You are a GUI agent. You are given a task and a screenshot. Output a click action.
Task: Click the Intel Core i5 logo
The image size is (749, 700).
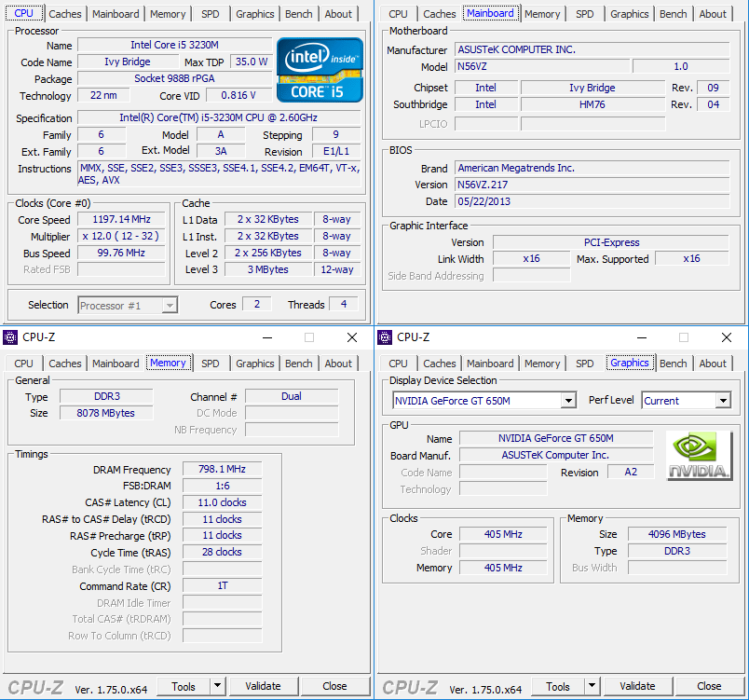pos(320,69)
